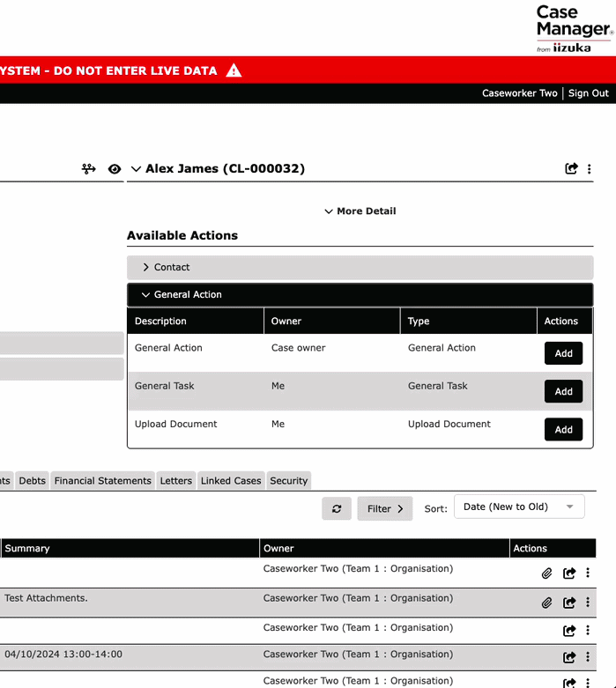616x688 pixels.
Task: Open the Sort Date (New to Old) dropdown
Action: 519,507
